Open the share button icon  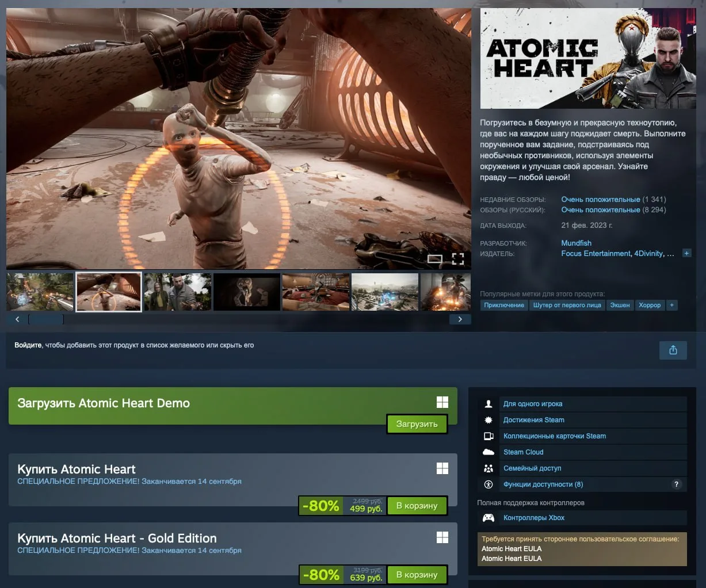tap(673, 350)
